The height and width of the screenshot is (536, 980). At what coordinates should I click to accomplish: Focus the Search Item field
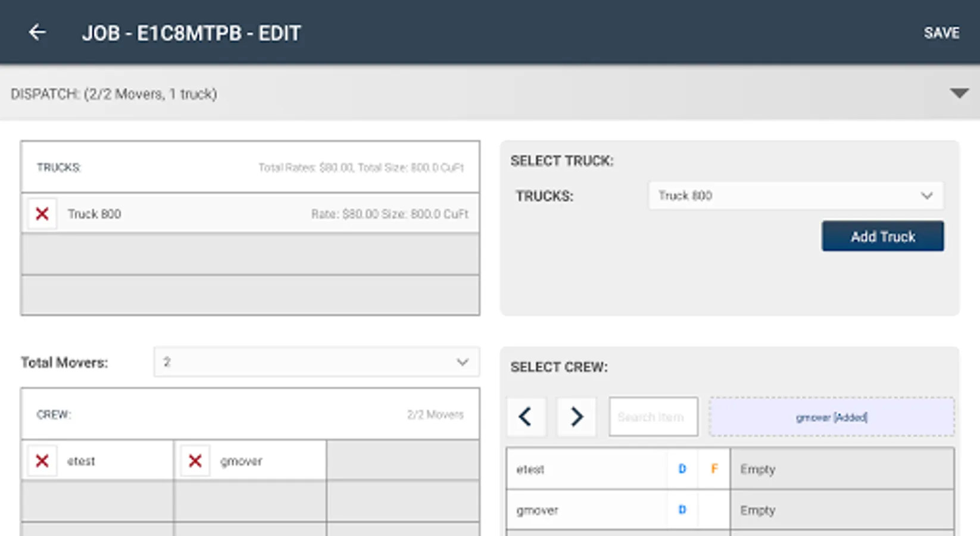[x=653, y=417]
